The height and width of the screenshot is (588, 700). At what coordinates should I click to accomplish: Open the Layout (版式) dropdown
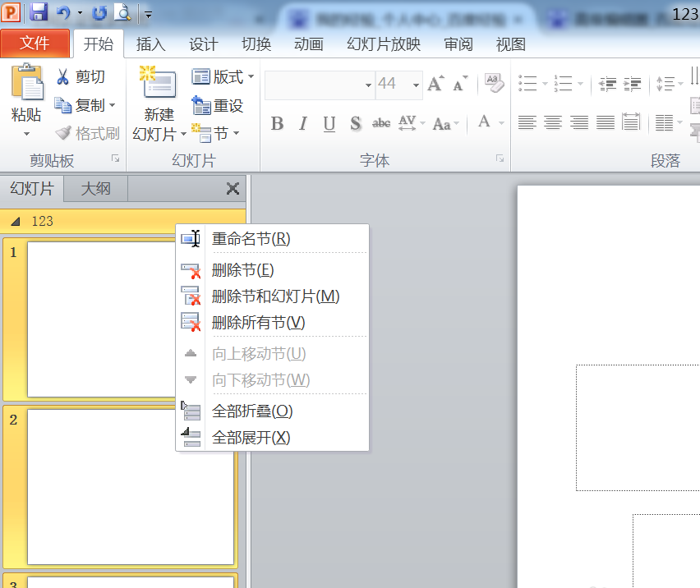coord(219,76)
